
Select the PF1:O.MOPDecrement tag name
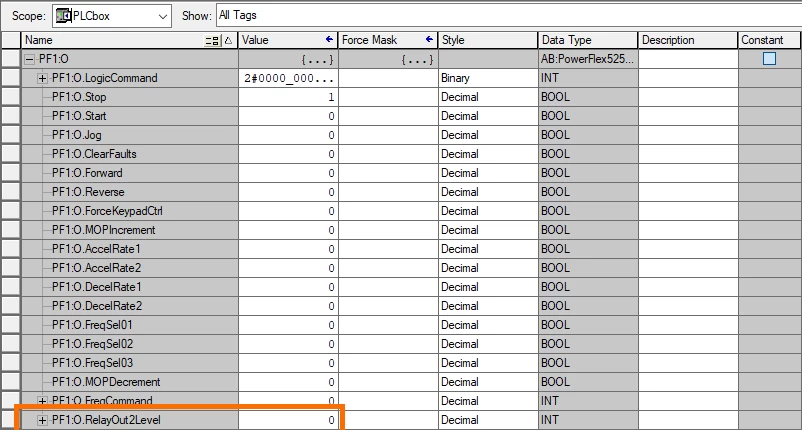106,382
